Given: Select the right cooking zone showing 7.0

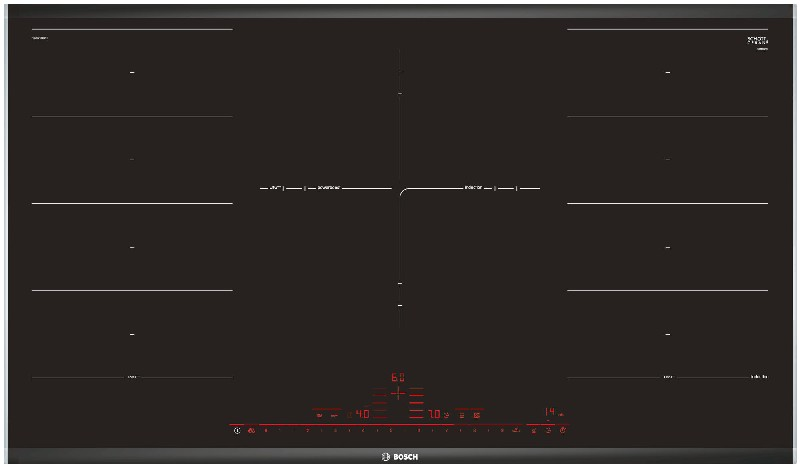Looking at the screenshot, I should pos(434,414).
